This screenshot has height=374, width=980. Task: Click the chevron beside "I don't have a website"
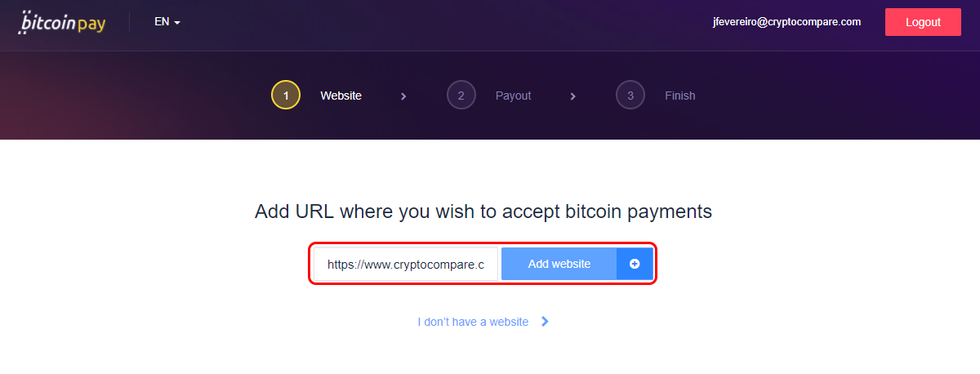(546, 322)
